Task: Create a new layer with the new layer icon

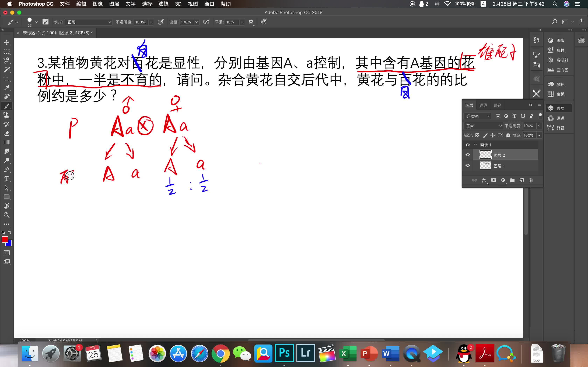Action: tap(522, 180)
